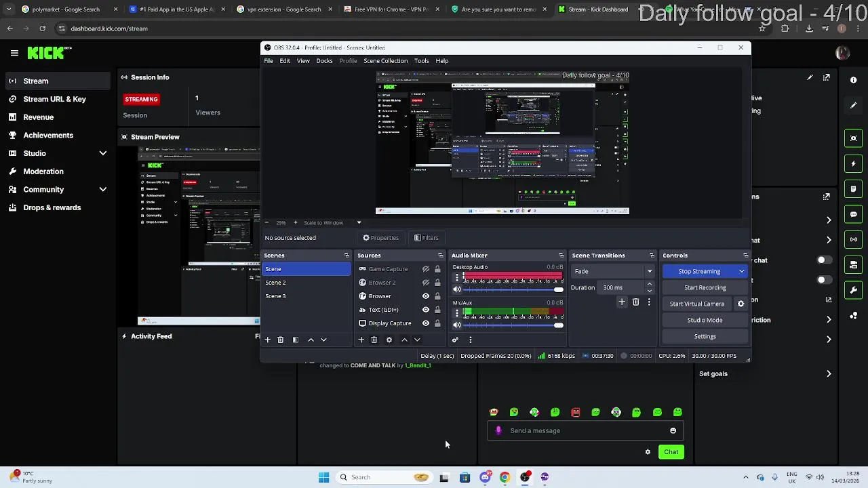Image resolution: width=868 pixels, height=488 pixels.
Task: Open OBS Scene Collection menu
Action: [385, 61]
